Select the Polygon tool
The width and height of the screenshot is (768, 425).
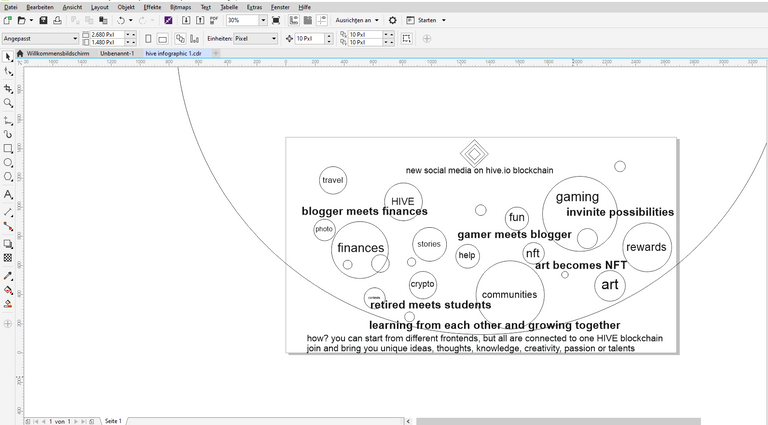(8, 177)
